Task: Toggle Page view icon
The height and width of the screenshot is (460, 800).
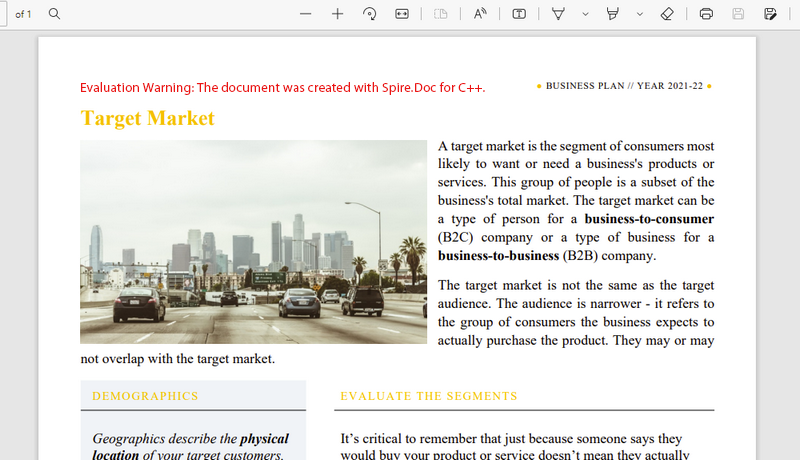Action: [441, 14]
